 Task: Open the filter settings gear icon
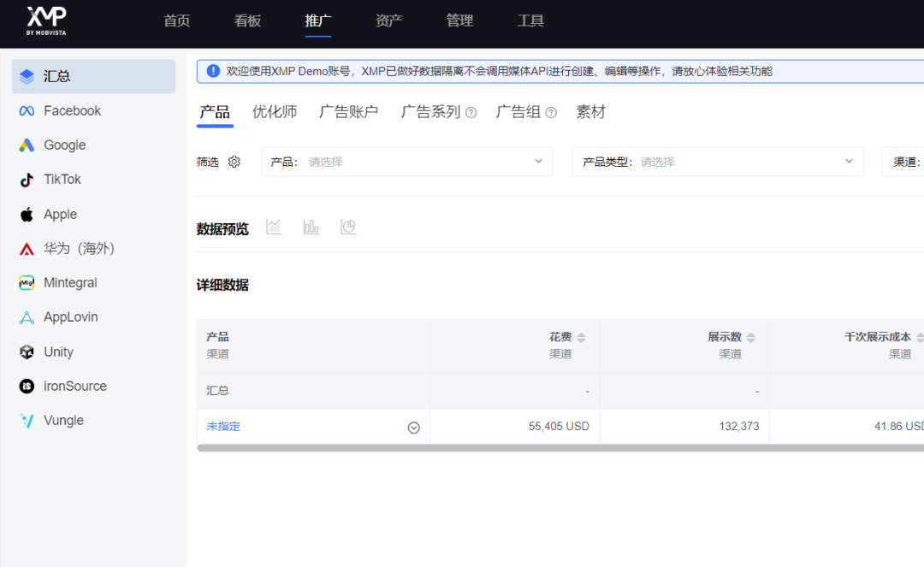[x=234, y=161]
